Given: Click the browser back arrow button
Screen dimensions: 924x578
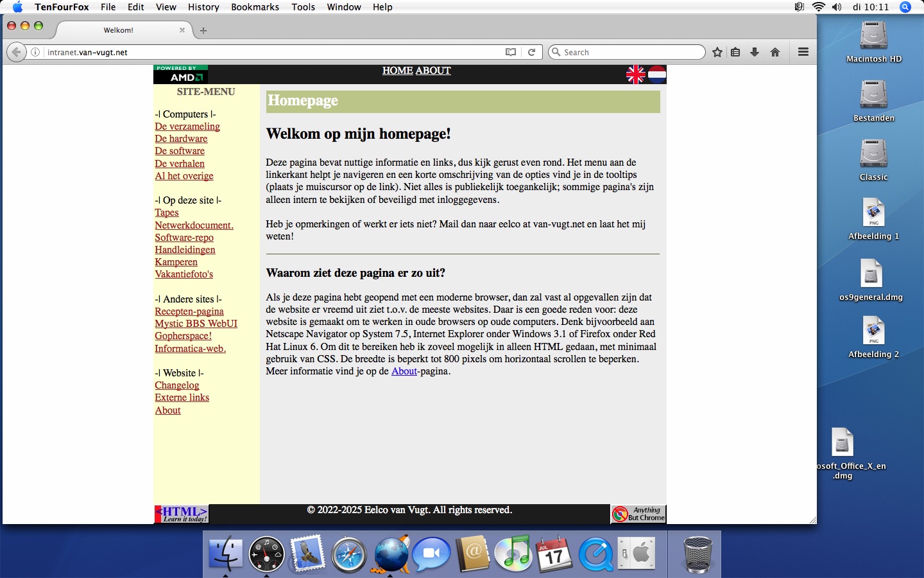Looking at the screenshot, I should pyautogui.click(x=17, y=52).
